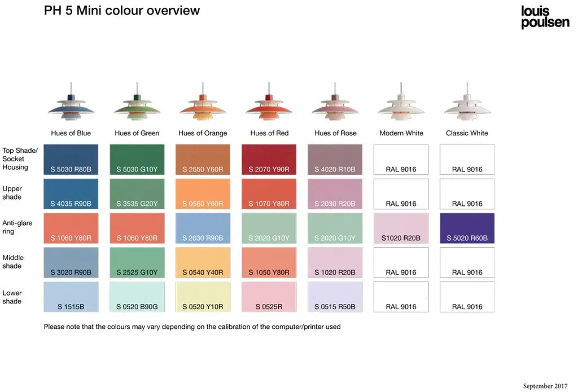Click the Hues of Green lamp image
This screenshot has height=392, width=578.
tap(137, 105)
